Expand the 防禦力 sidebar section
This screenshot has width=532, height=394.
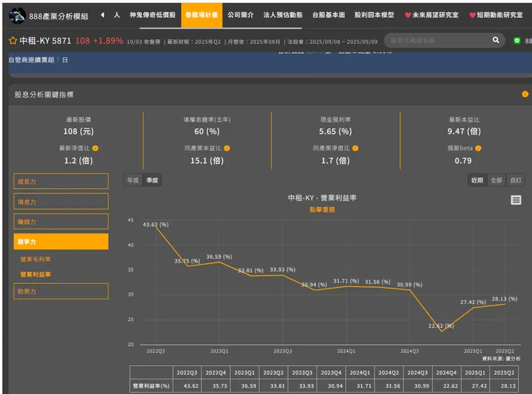(61, 291)
